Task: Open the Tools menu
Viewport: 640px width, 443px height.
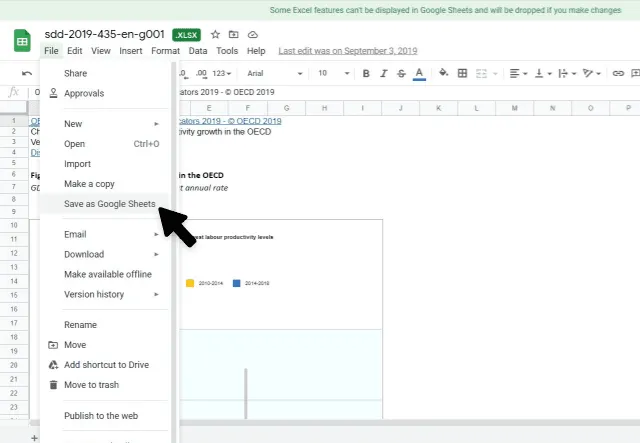Action: click(x=227, y=51)
